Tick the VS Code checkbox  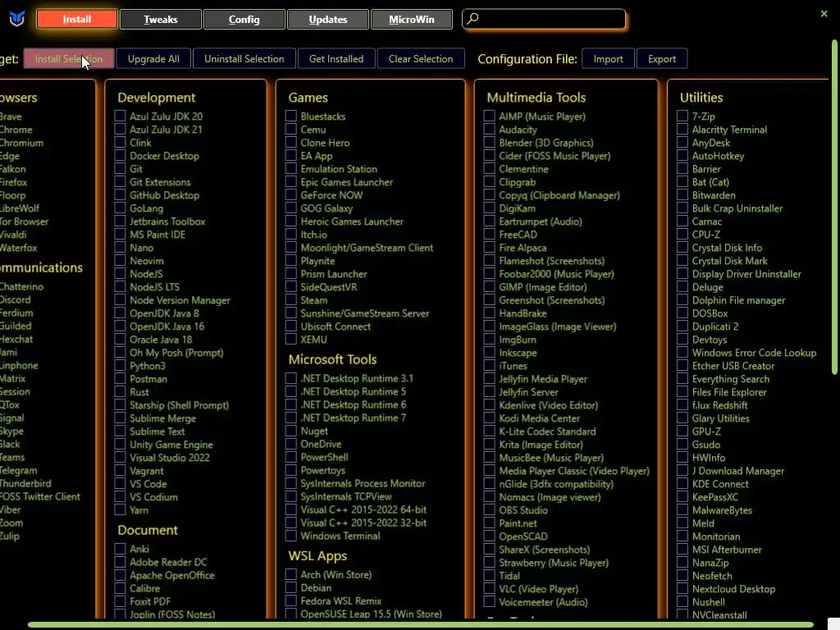point(120,484)
